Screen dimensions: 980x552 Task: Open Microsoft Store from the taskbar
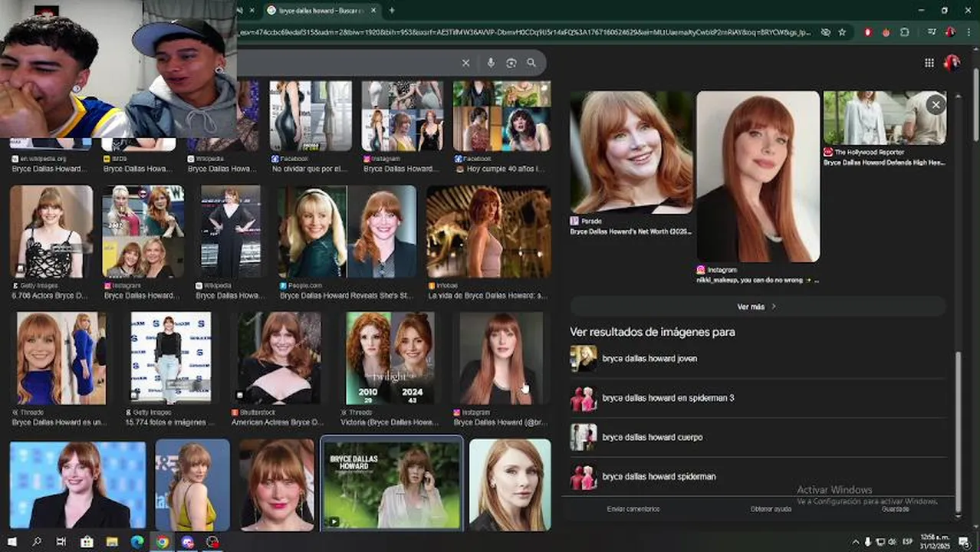tap(87, 542)
